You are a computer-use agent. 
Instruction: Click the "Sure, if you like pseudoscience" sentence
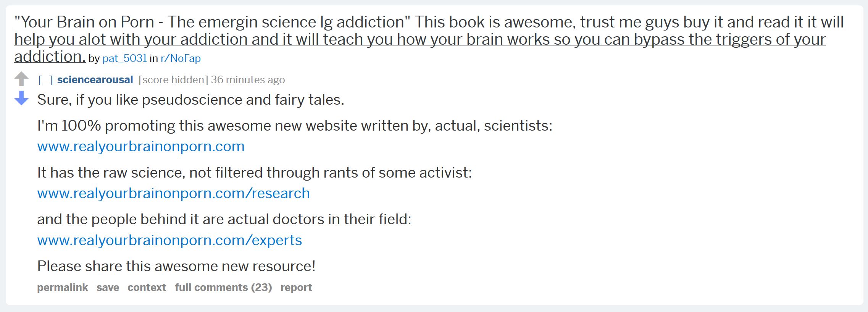point(190,100)
